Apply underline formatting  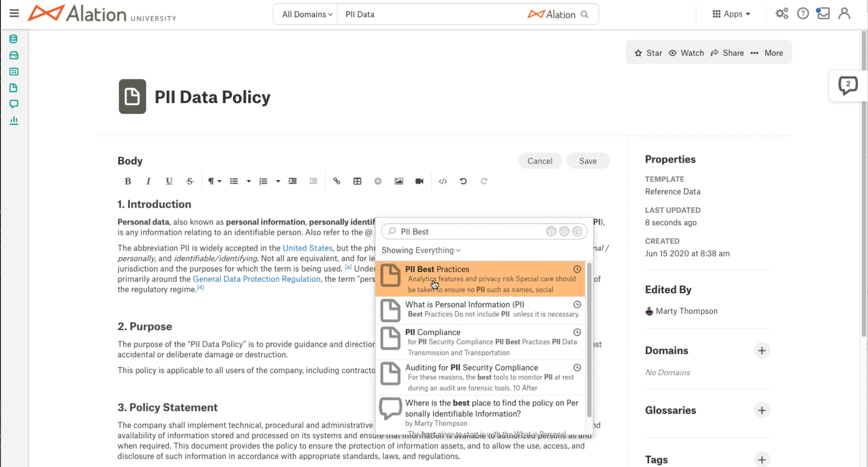[x=169, y=181]
